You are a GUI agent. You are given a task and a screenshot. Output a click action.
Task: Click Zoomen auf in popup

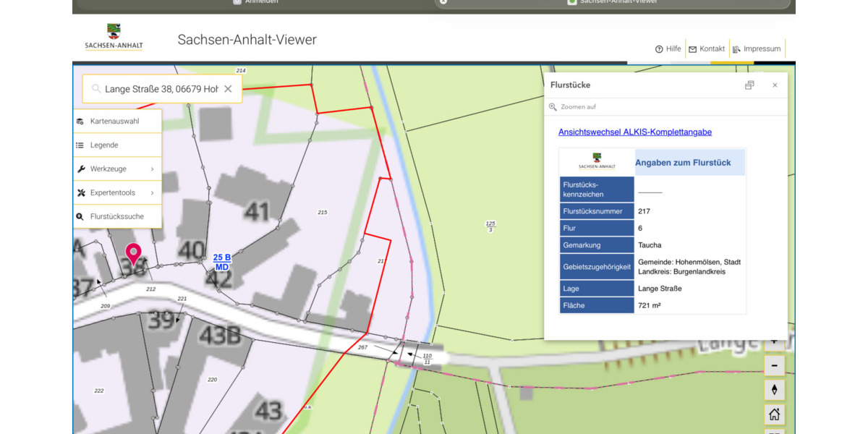(x=577, y=107)
